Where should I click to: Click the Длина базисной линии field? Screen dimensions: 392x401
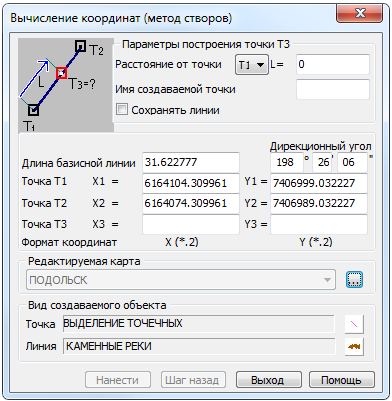191,162
